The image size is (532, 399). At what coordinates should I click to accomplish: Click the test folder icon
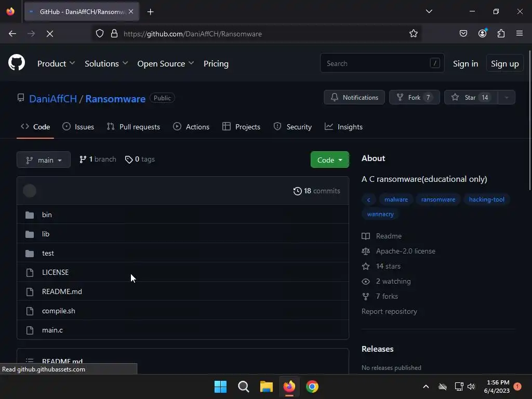30,254
